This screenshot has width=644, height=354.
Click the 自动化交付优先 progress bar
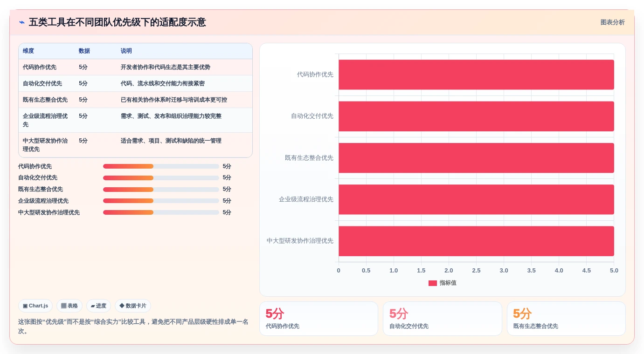(x=161, y=178)
